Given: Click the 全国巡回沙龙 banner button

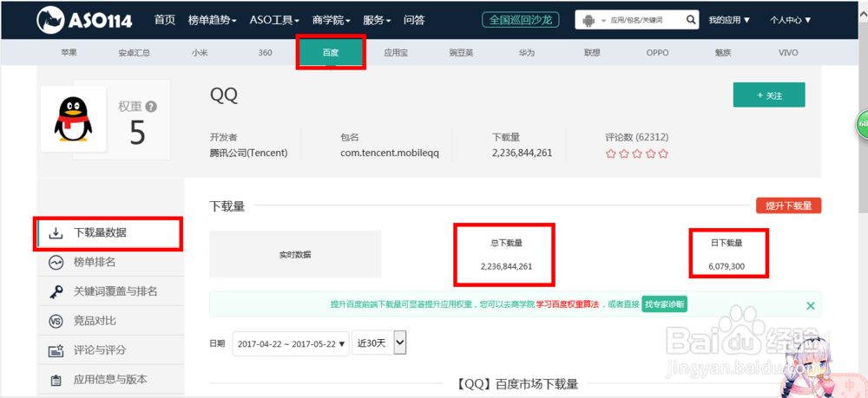Looking at the screenshot, I should point(520,21).
